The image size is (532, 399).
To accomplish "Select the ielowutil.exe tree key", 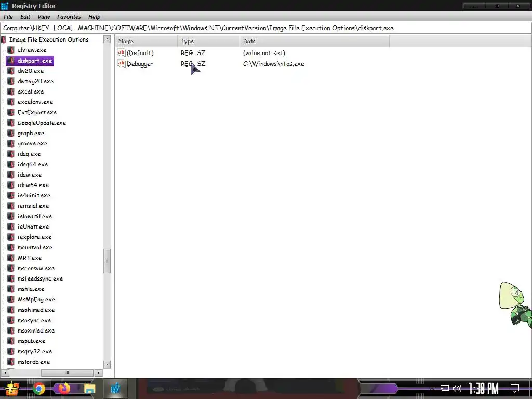I will (x=35, y=216).
